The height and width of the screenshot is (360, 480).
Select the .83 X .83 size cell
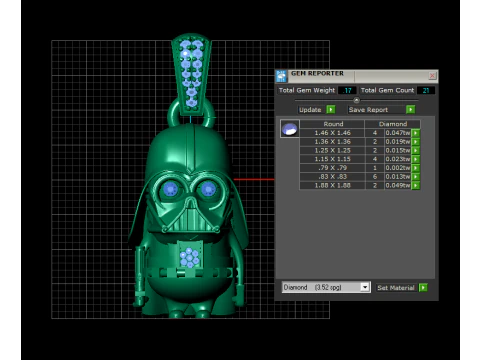pyautogui.click(x=332, y=176)
